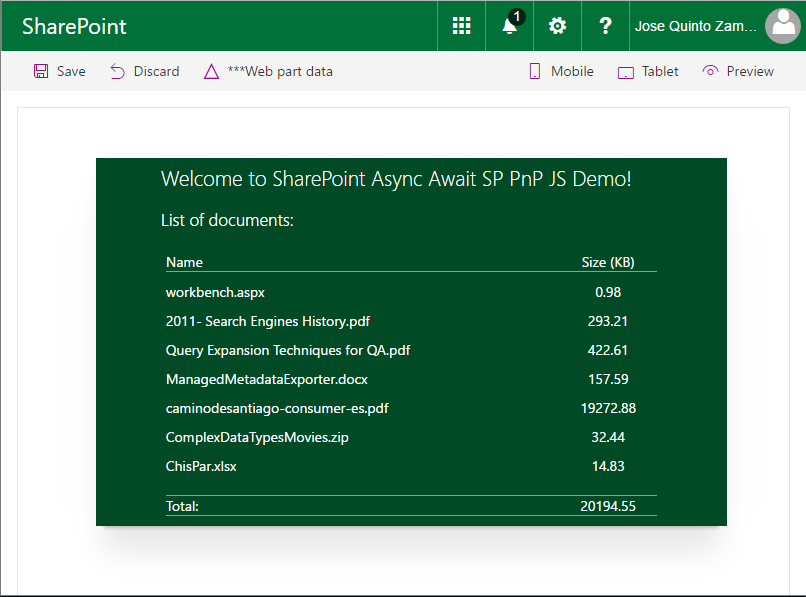Click the Size (KB) column header
This screenshot has width=806, height=597.
pos(608,262)
